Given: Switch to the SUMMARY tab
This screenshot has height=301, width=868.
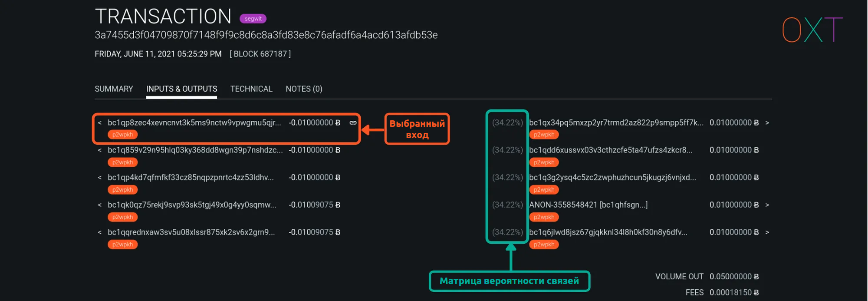Looking at the screenshot, I should pyautogui.click(x=114, y=89).
